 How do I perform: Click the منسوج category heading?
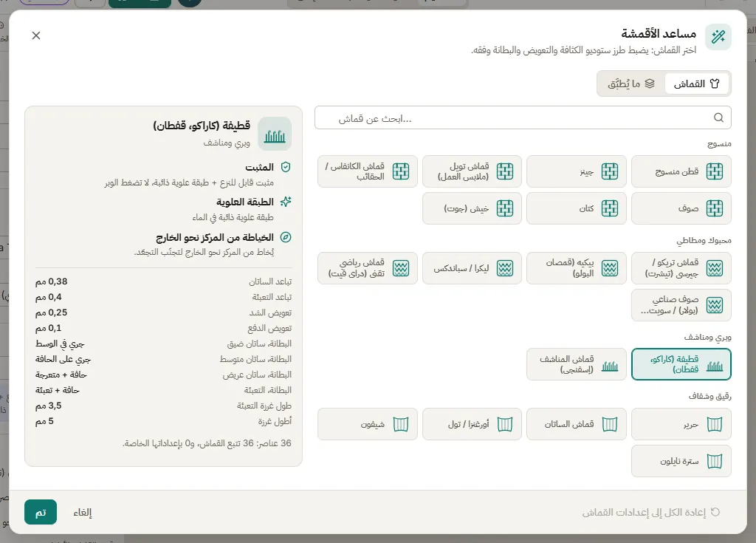719,144
